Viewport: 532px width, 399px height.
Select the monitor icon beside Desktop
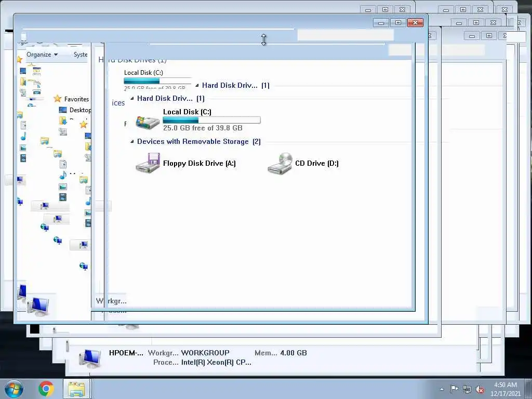[63, 110]
